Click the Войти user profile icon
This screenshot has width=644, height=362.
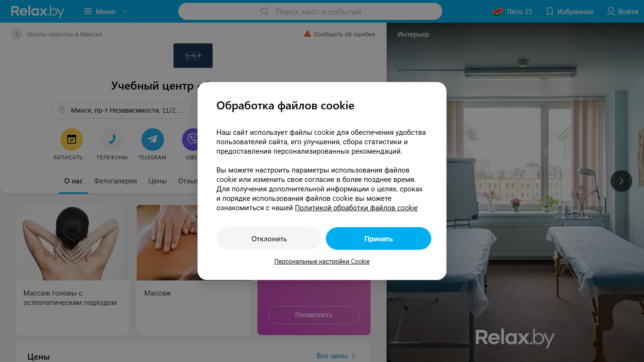(x=611, y=11)
